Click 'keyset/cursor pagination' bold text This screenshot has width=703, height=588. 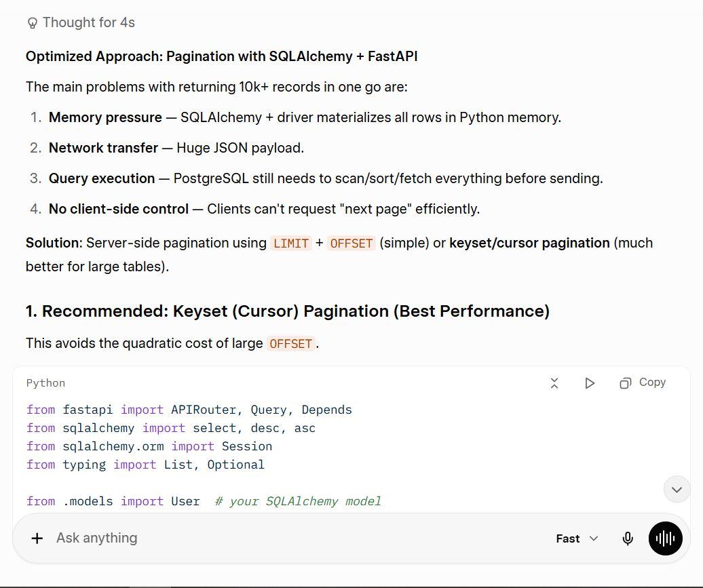(529, 243)
